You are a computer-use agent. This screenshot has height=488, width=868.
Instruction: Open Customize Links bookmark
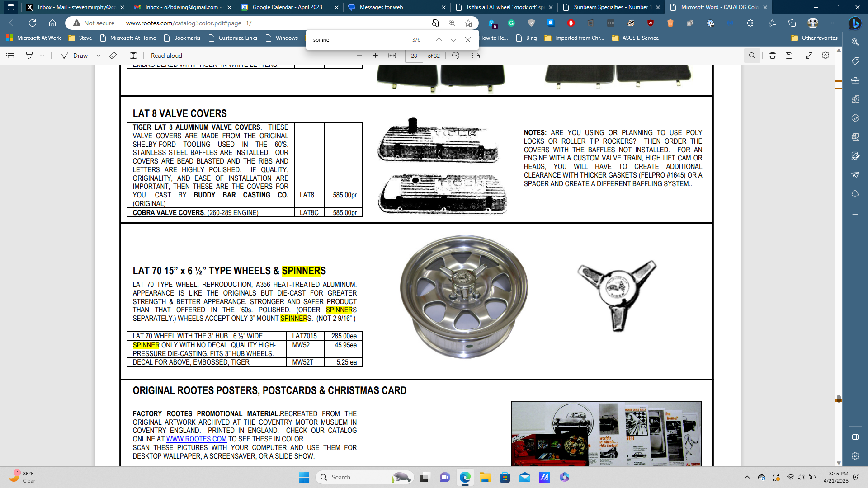point(233,38)
